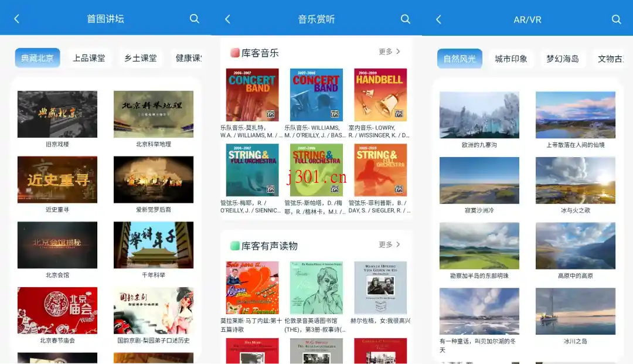Open 乐队音乐-莫扎特 Concert Band album cover
Screen dimensions: 633x364
252,95
